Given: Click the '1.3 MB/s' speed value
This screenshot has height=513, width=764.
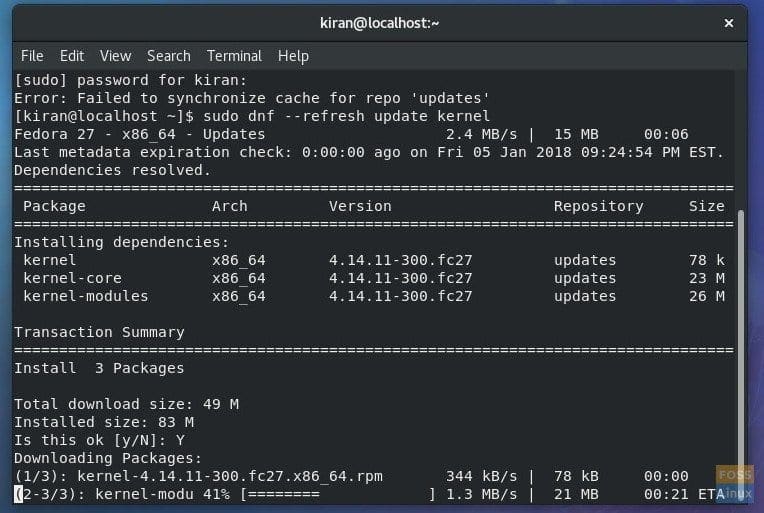Looking at the screenshot, I should pyautogui.click(x=481, y=494).
